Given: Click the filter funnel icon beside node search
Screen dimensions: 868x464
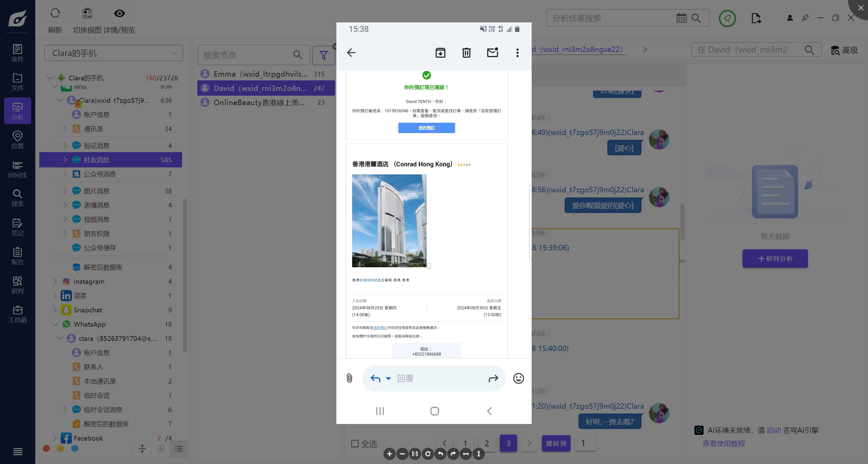Looking at the screenshot, I should 323,55.
